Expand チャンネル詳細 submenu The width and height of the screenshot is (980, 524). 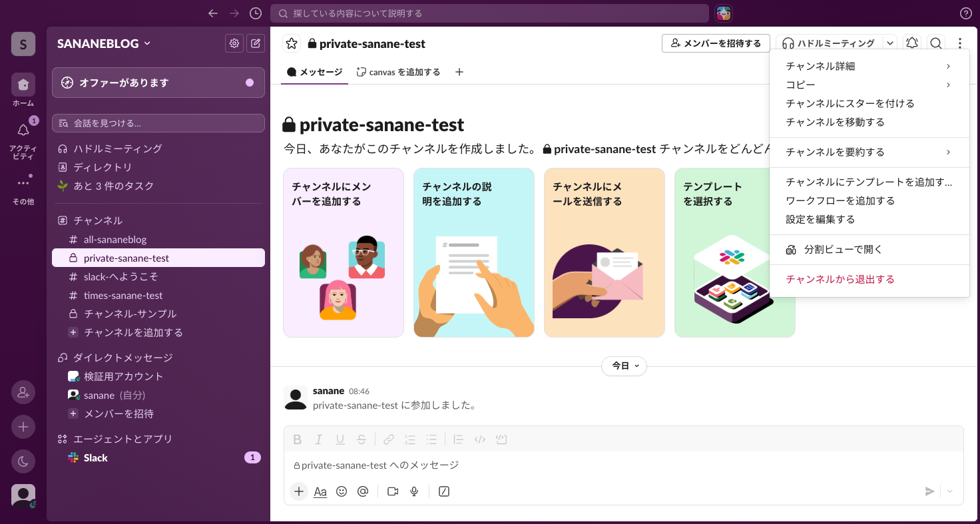(x=869, y=66)
